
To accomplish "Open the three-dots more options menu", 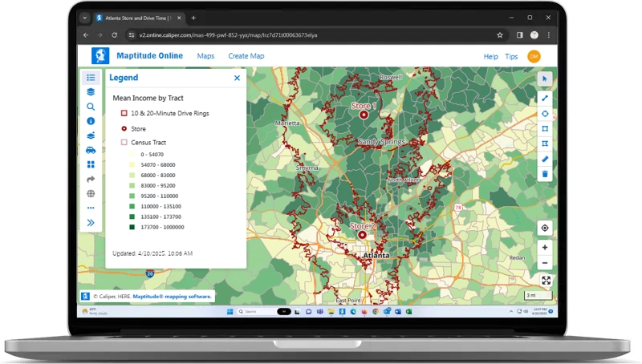I will [x=91, y=208].
